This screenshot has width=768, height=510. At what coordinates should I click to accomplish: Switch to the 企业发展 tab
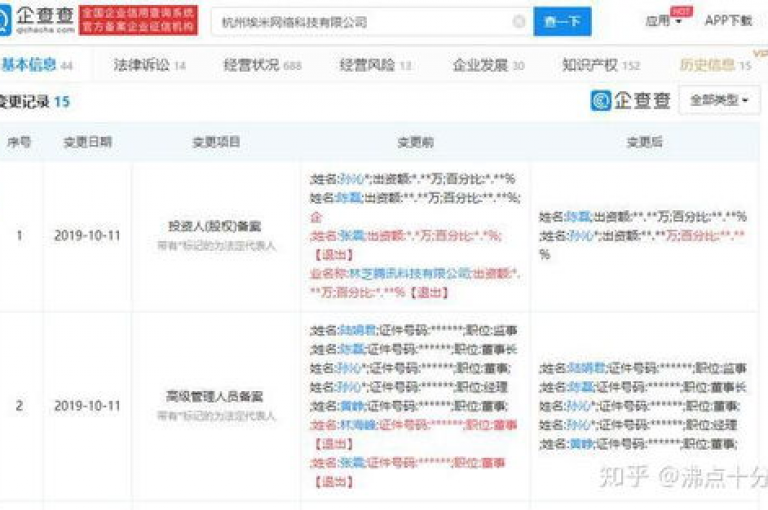(x=488, y=65)
